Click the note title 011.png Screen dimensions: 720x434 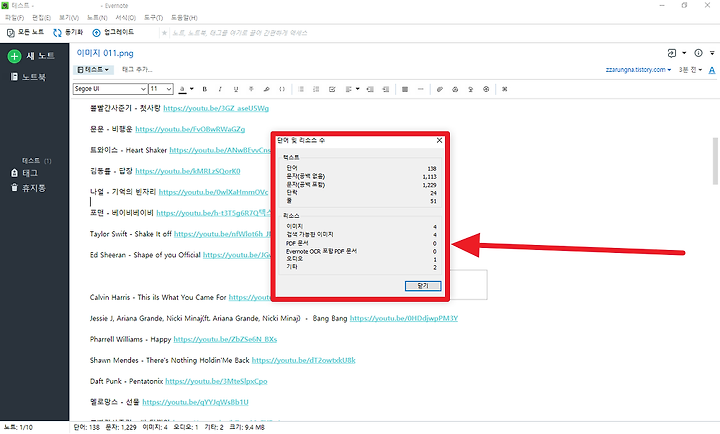pyautogui.click(x=105, y=53)
